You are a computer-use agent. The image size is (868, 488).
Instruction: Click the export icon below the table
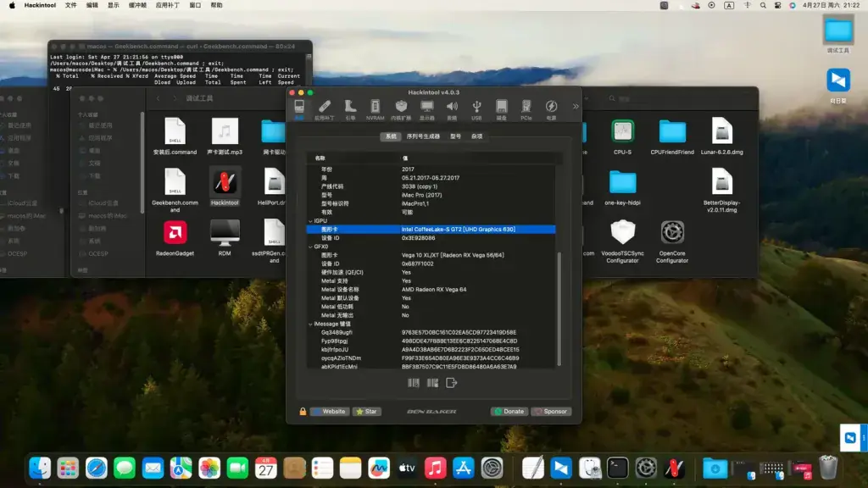tap(452, 382)
